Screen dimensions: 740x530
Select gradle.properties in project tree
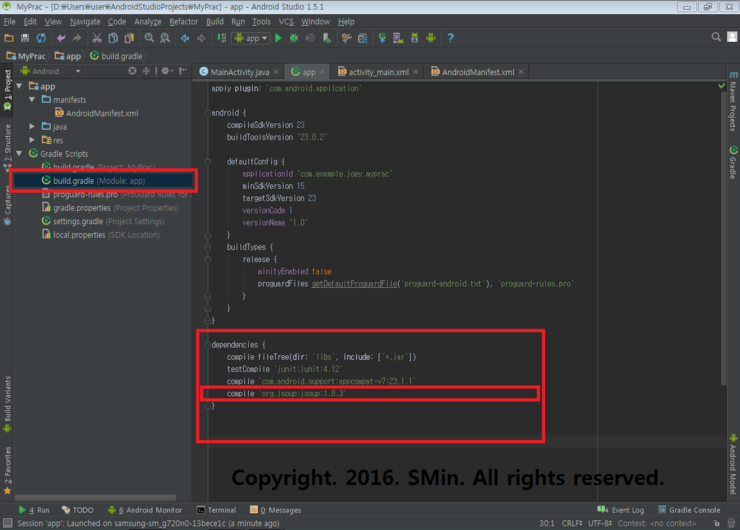coord(110,208)
